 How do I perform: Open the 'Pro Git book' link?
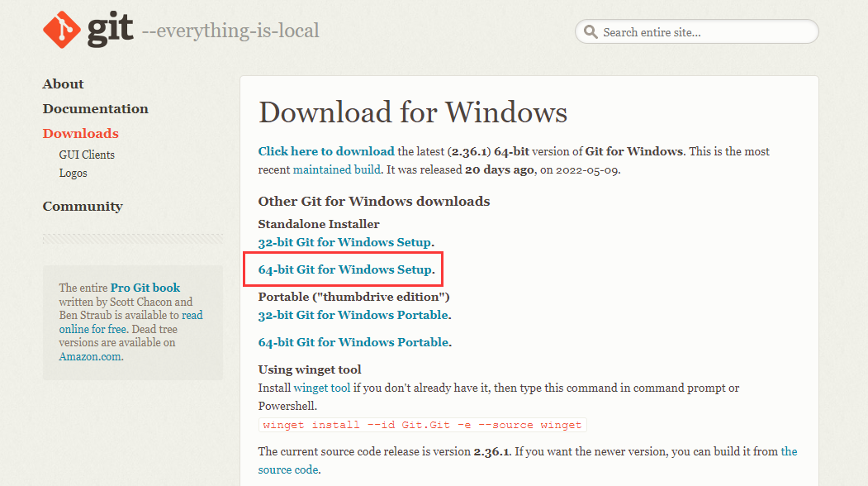[145, 288]
